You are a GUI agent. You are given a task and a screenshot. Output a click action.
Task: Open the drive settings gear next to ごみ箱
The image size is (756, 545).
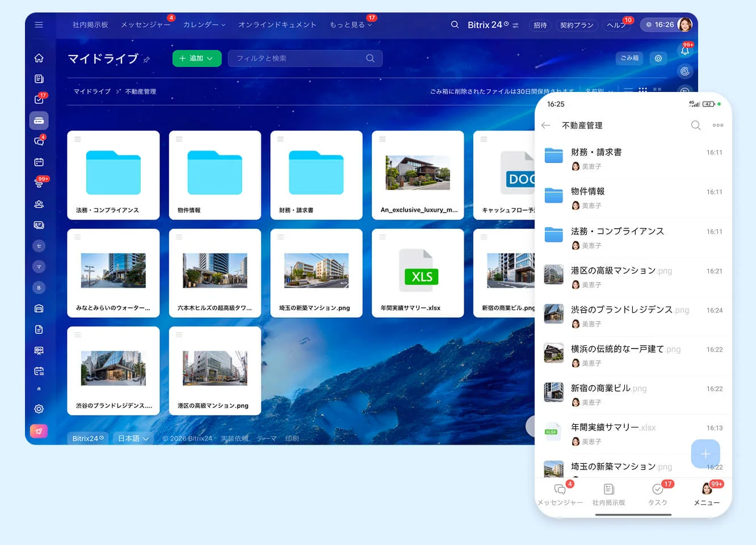pos(657,58)
